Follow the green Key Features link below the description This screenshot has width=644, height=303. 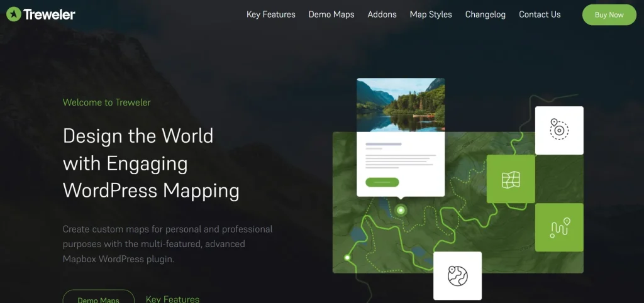(172, 299)
